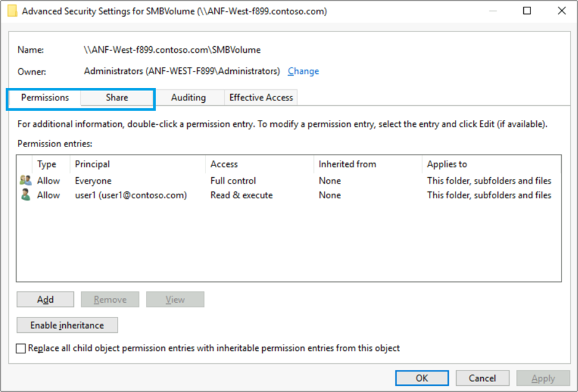Open the Auditing tab
The height and width of the screenshot is (392, 578).
[188, 98]
